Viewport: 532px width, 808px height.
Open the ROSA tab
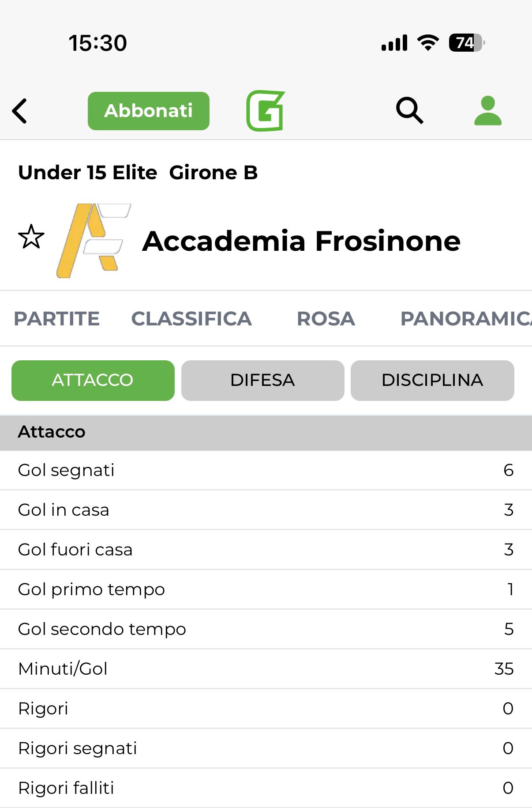[x=326, y=319]
